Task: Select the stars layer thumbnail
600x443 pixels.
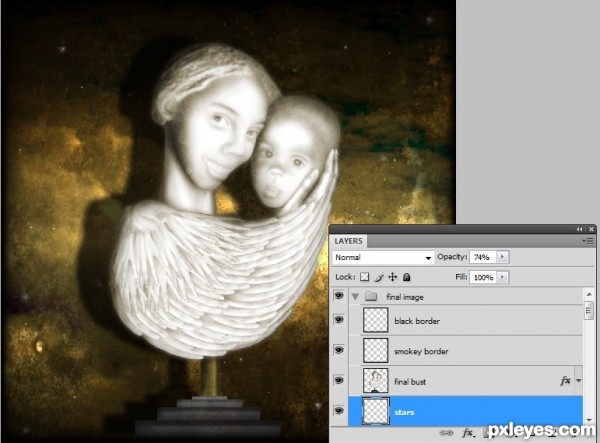Action: pos(375,411)
